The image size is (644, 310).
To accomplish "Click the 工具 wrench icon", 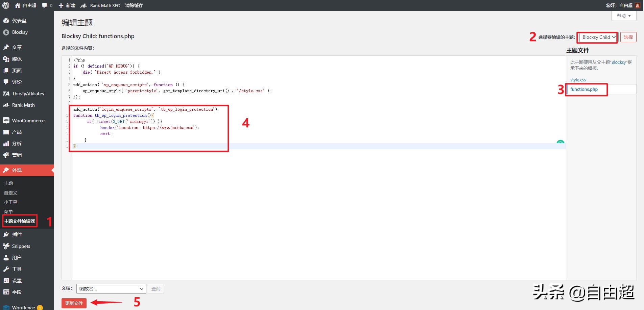I will (x=6, y=269).
